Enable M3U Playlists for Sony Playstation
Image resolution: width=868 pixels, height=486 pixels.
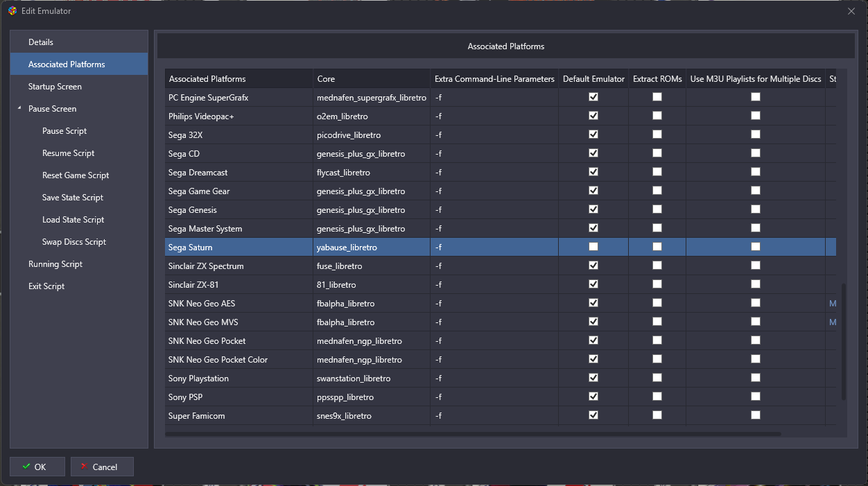click(x=756, y=378)
